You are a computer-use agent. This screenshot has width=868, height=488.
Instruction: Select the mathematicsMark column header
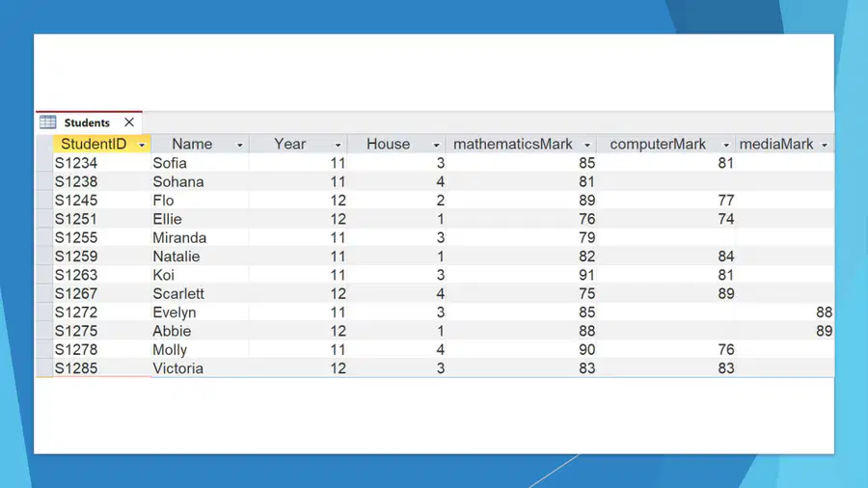click(522, 145)
